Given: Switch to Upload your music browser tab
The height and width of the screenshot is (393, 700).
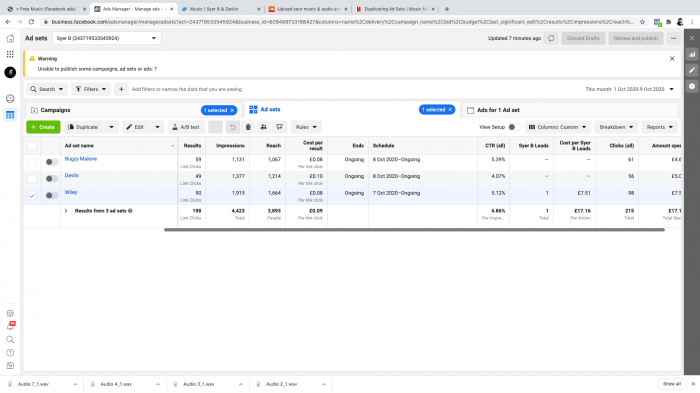Looking at the screenshot, I should click(x=308, y=9).
